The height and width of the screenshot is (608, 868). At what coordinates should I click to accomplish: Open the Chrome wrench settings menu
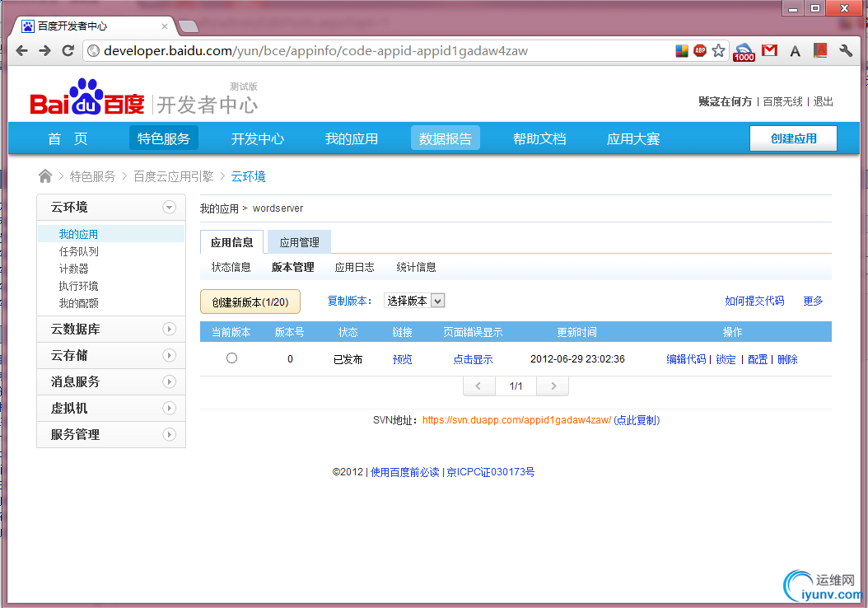point(845,50)
